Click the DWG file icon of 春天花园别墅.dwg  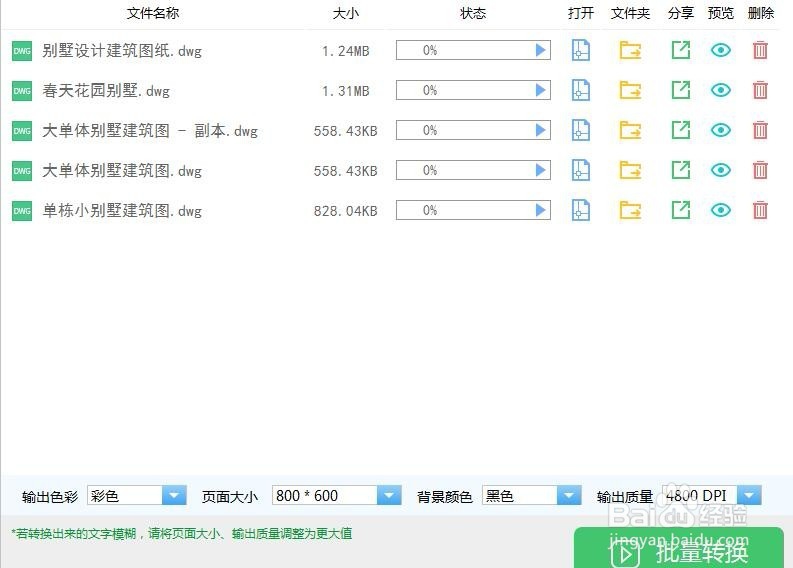(22, 91)
